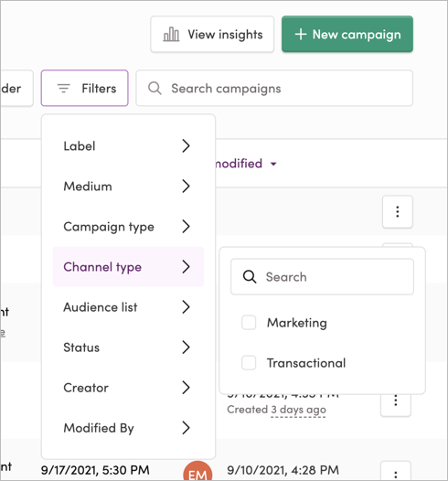The height and width of the screenshot is (481, 448).
Task: Select the Channel type filter
Action: pos(128,267)
